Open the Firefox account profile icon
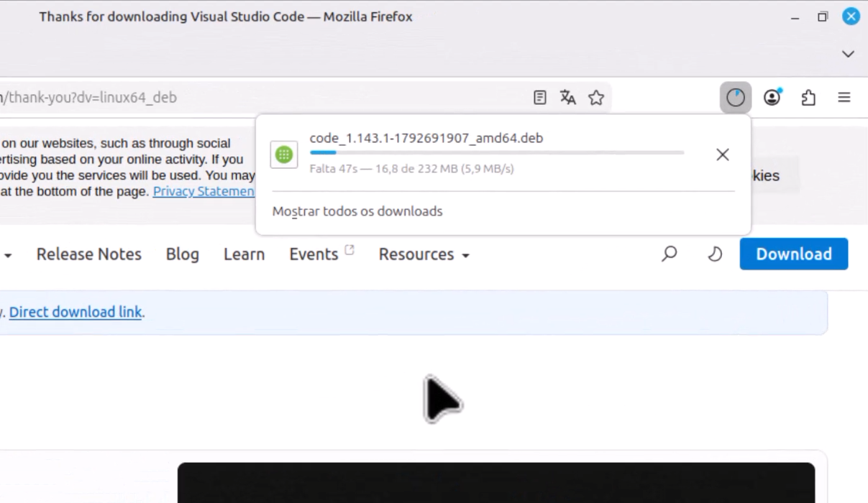 click(x=772, y=98)
